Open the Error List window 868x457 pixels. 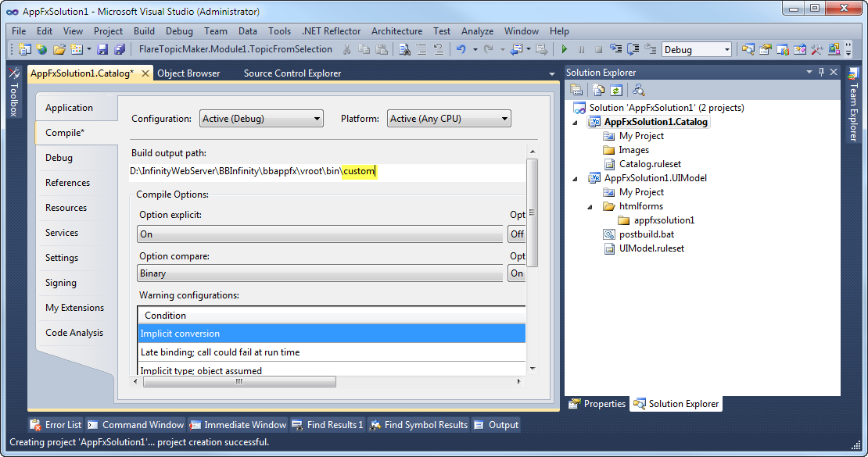click(56, 425)
